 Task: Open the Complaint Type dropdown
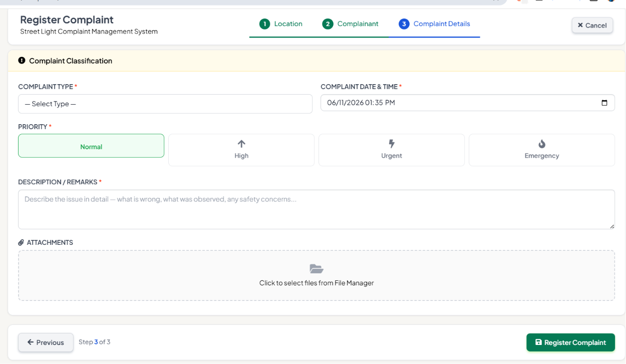tap(165, 104)
